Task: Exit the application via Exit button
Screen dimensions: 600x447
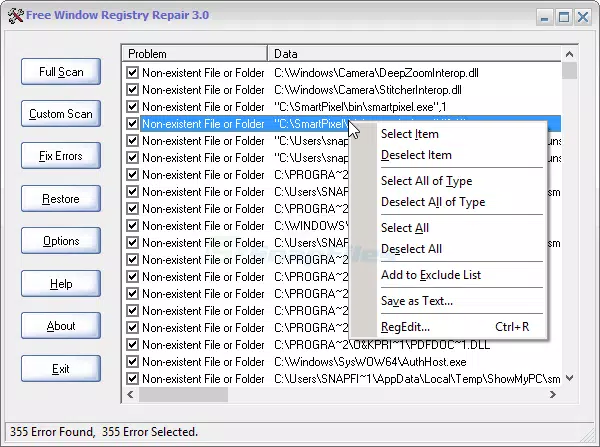Action: (x=61, y=369)
